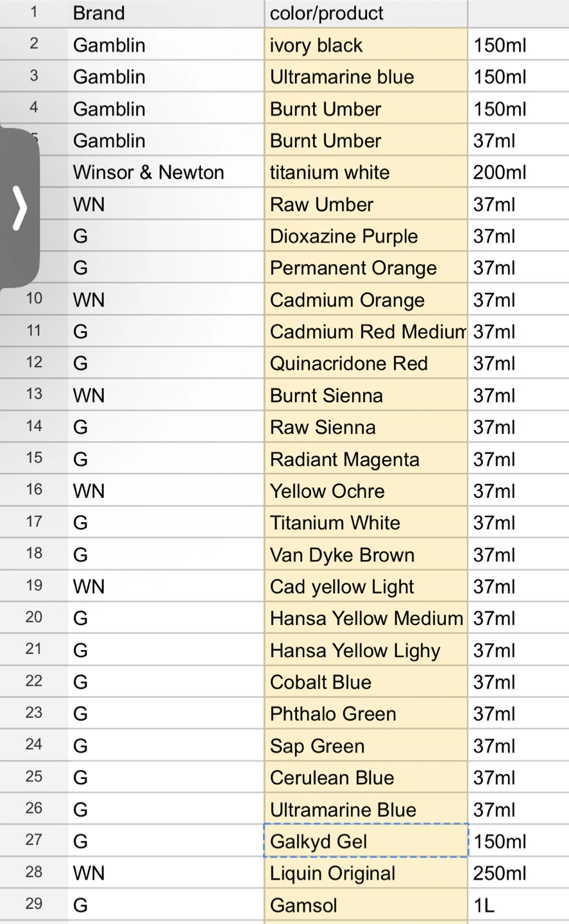
Task: Click the 250ml size cell
Action: click(x=518, y=873)
